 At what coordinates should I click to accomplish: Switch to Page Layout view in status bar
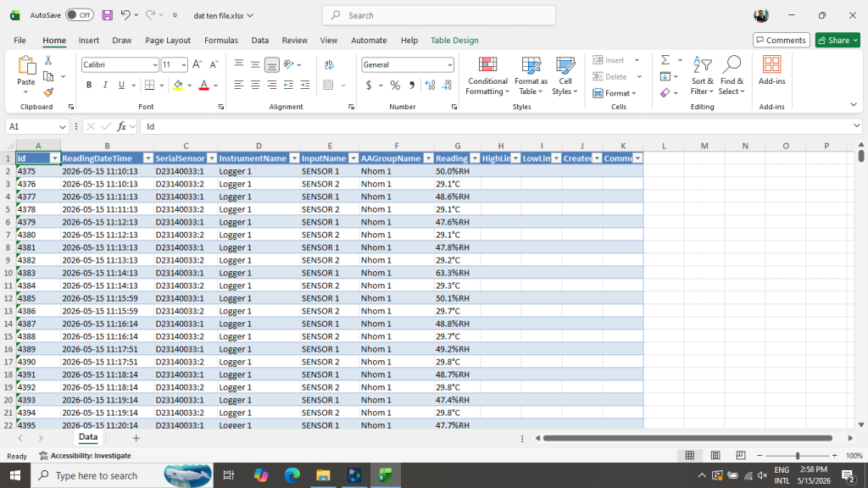click(715, 455)
